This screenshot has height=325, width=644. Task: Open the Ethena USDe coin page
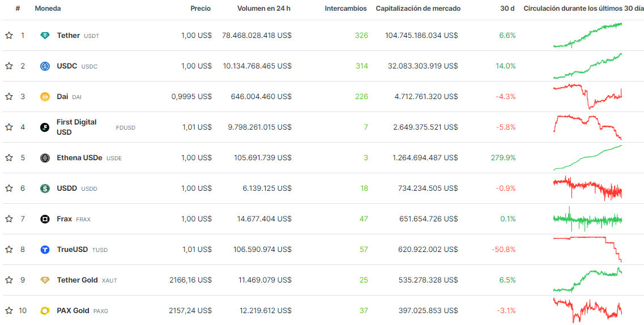point(79,158)
